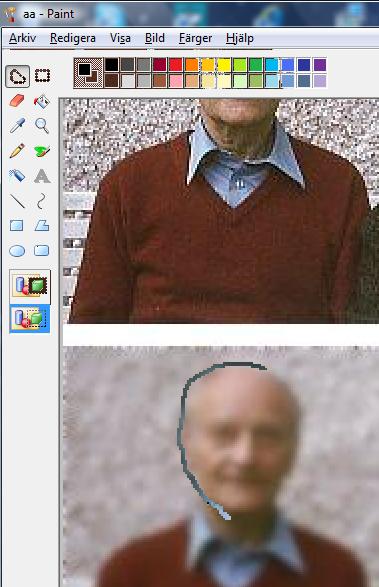Choose the Brush tool

click(x=42, y=151)
